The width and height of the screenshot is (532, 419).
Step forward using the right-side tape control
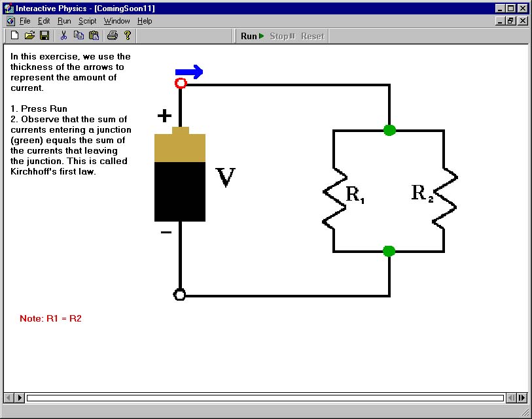click(522, 397)
